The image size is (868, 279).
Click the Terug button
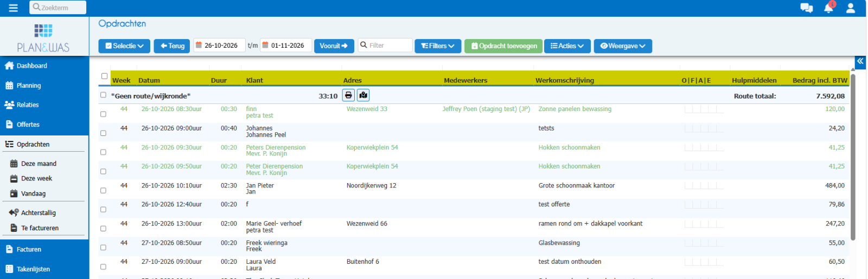(172, 46)
